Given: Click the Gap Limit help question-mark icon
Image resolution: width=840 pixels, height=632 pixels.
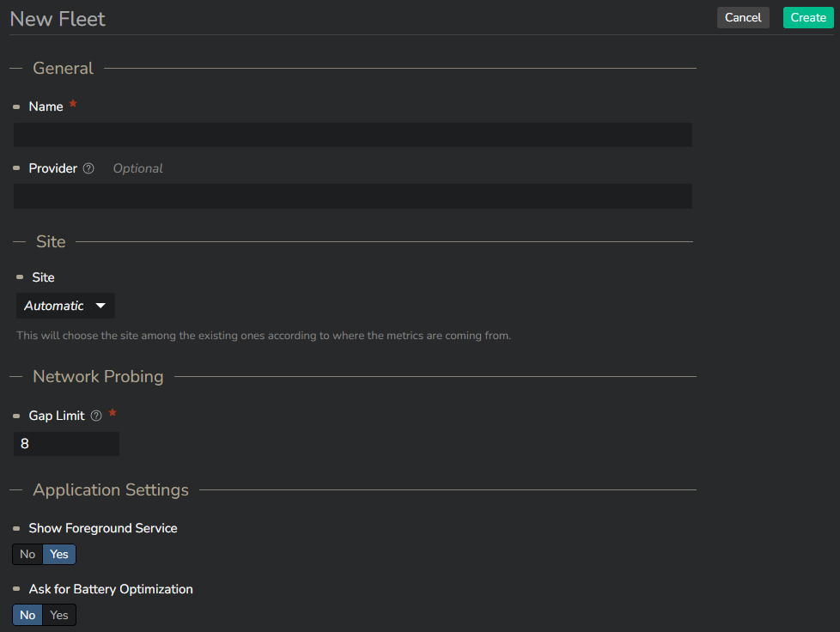Looking at the screenshot, I should click(96, 416).
